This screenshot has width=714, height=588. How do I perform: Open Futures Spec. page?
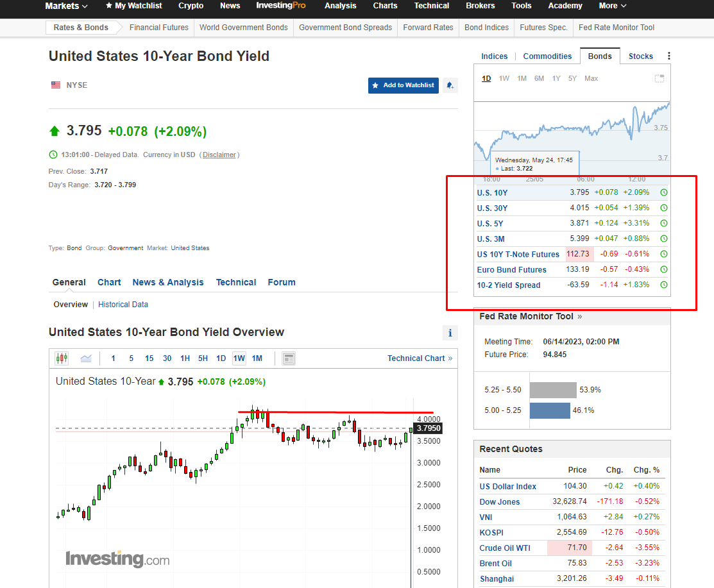click(x=544, y=28)
